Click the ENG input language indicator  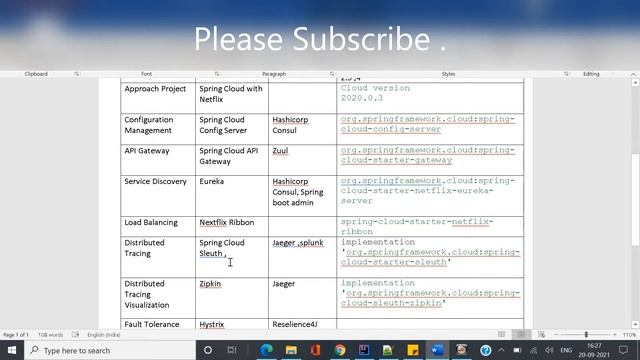coord(566,350)
